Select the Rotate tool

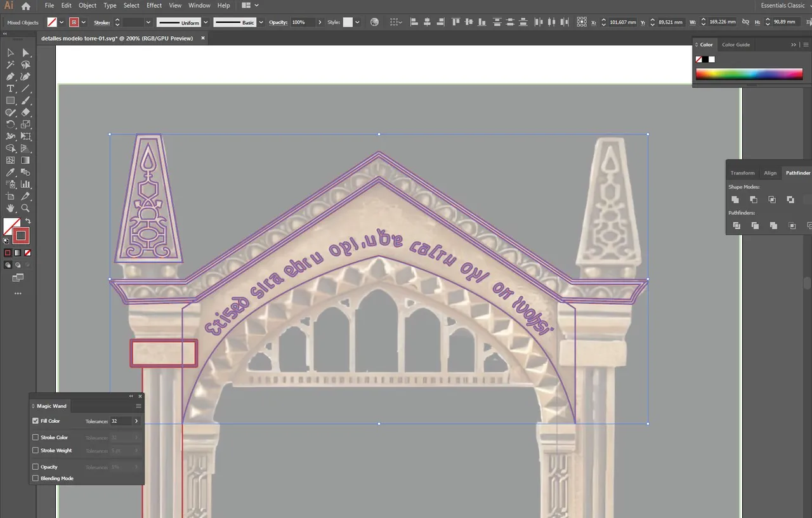pyautogui.click(x=11, y=124)
